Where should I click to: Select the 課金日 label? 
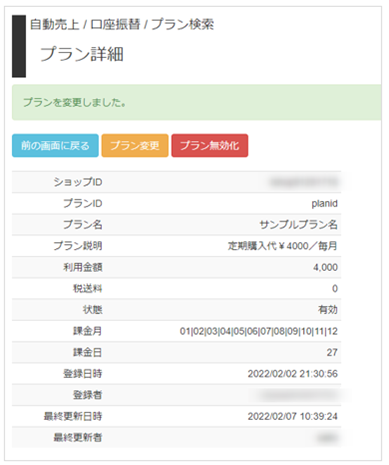(88, 353)
